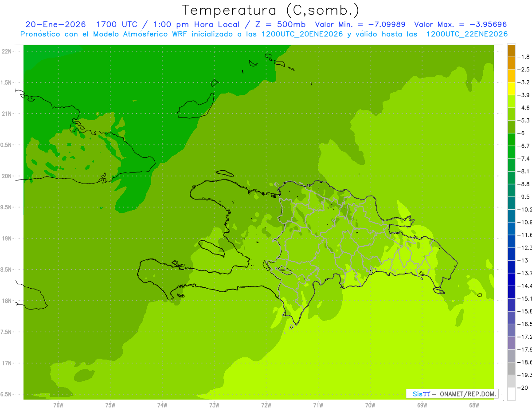Select the '1200UTC_22ENE2026' valid-until timestamp

[x=467, y=34]
